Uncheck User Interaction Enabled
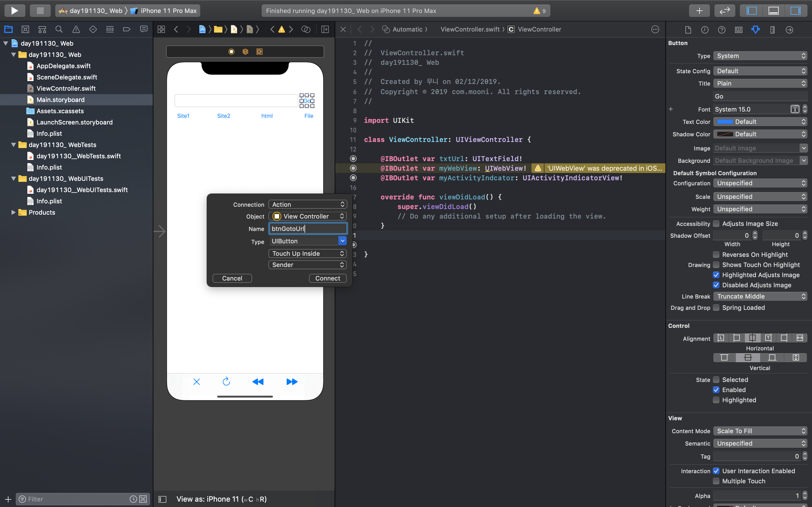Viewport: 812px width, 507px height. [716, 471]
